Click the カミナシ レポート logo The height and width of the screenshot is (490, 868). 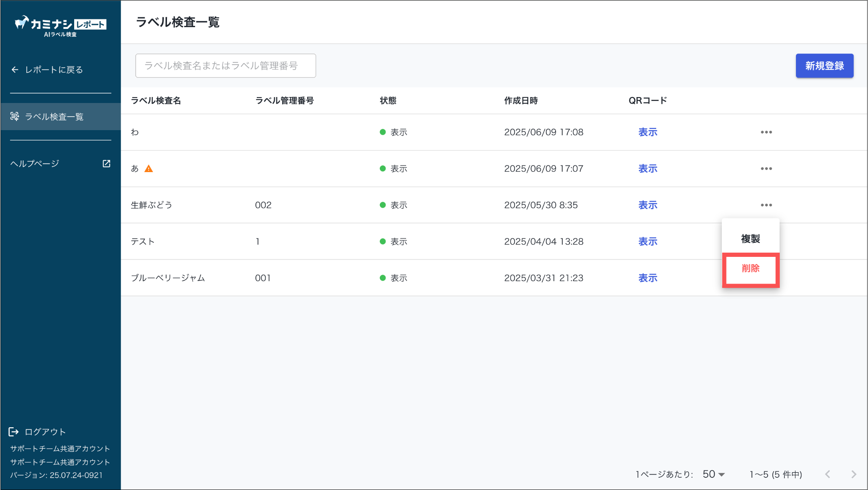tap(60, 25)
